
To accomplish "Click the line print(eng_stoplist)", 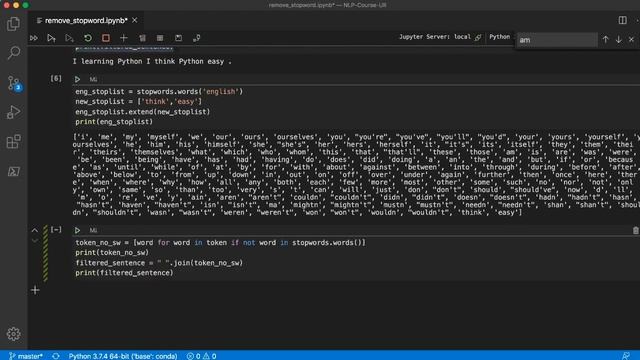I will (114, 122).
